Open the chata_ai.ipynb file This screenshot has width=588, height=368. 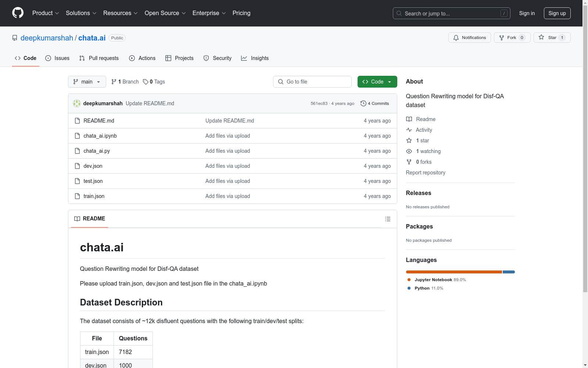(100, 136)
